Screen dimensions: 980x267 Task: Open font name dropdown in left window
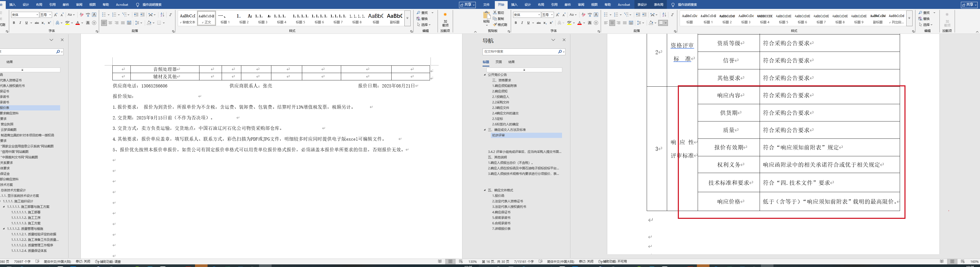[x=37, y=15]
